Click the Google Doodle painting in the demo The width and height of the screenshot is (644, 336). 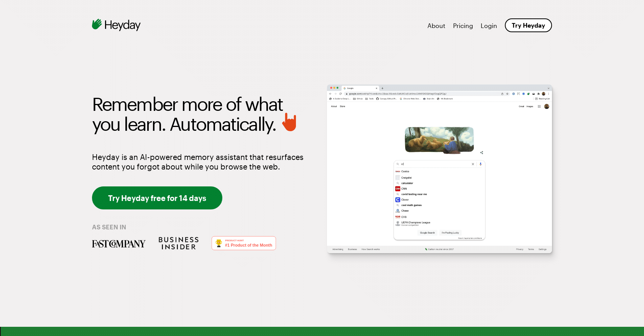pos(439,140)
